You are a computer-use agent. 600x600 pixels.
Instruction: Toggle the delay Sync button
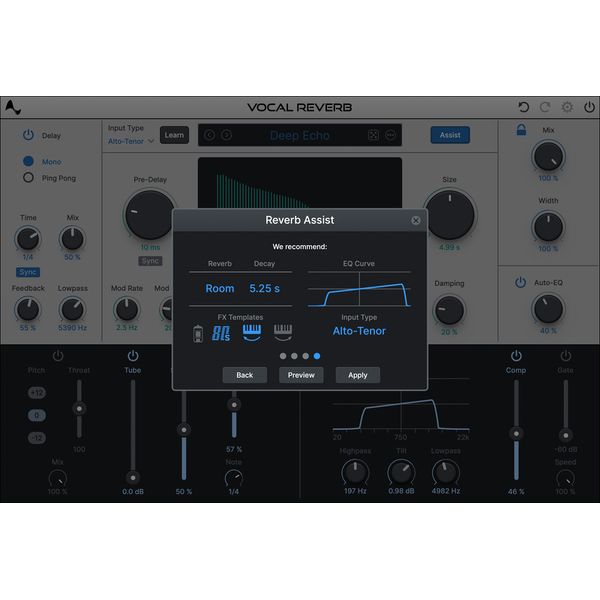point(28,272)
